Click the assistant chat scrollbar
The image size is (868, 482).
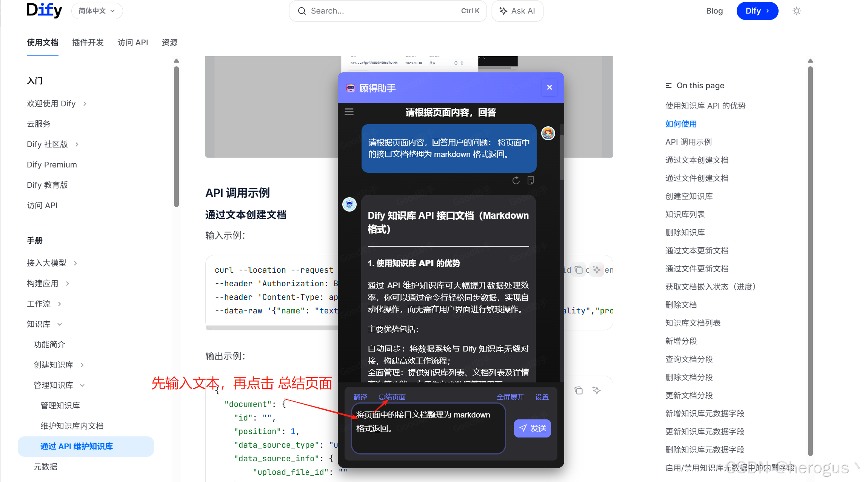[x=562, y=157]
